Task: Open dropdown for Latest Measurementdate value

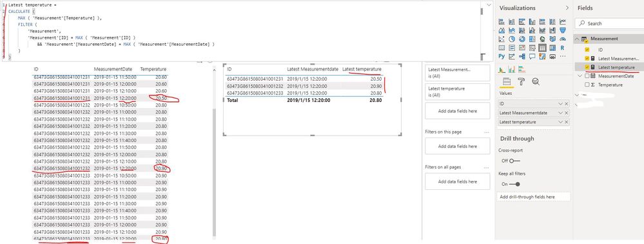Action: 560,113
